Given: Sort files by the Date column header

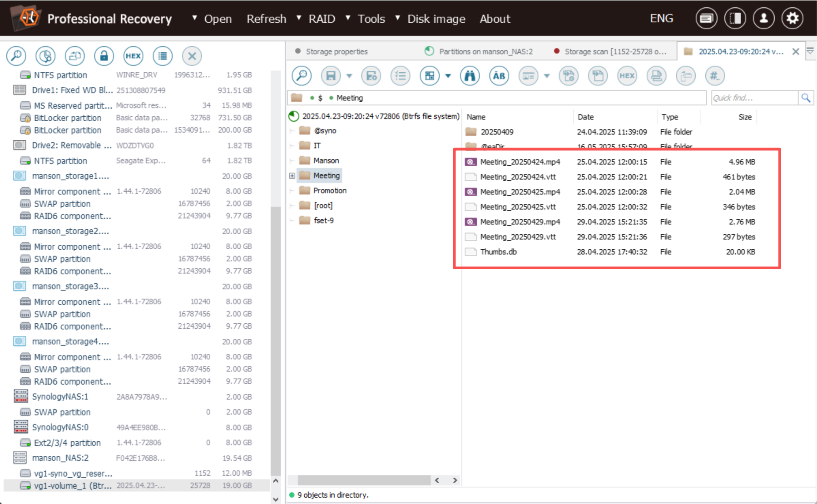Looking at the screenshot, I should coord(615,117).
